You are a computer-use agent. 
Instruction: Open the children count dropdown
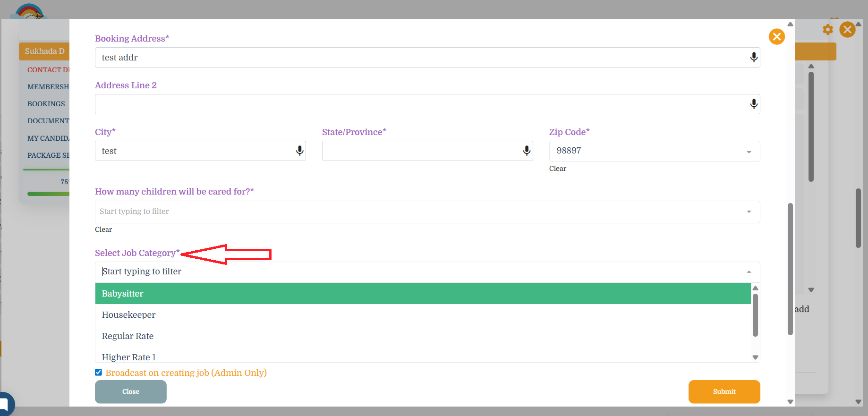[749, 212]
